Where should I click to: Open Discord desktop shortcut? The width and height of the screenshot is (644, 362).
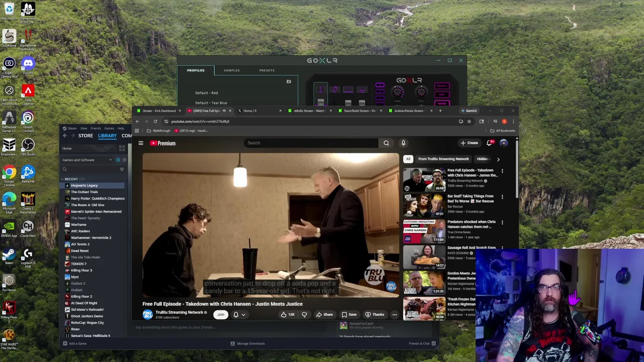[x=28, y=66]
